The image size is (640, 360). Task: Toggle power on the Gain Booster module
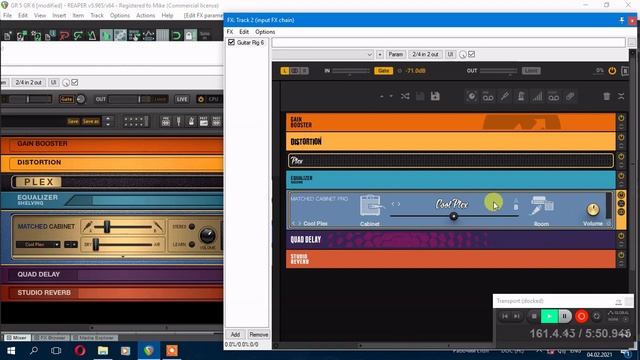click(x=621, y=118)
